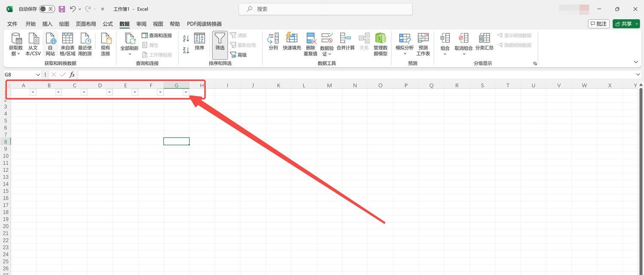Click the save icon in title bar

click(62, 9)
